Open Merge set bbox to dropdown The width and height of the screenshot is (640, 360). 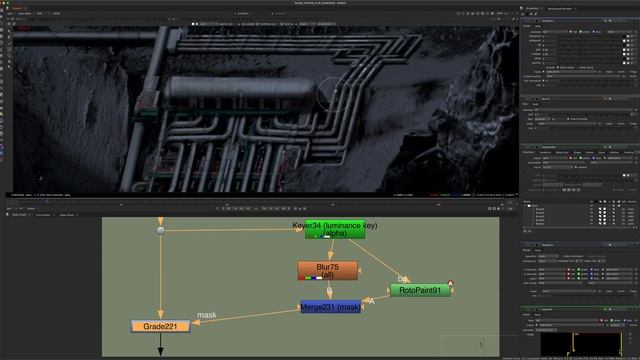click(x=547, y=261)
